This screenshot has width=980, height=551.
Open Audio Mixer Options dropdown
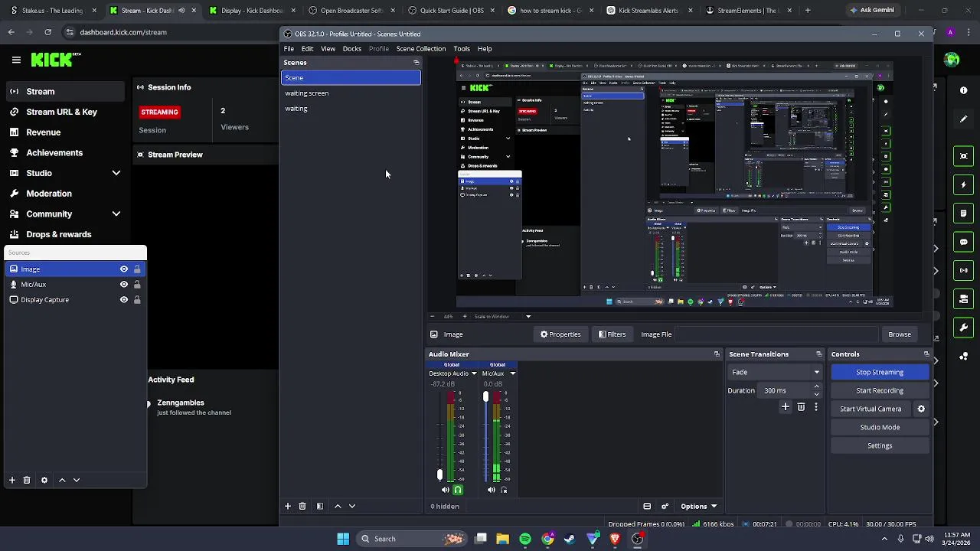tap(698, 506)
